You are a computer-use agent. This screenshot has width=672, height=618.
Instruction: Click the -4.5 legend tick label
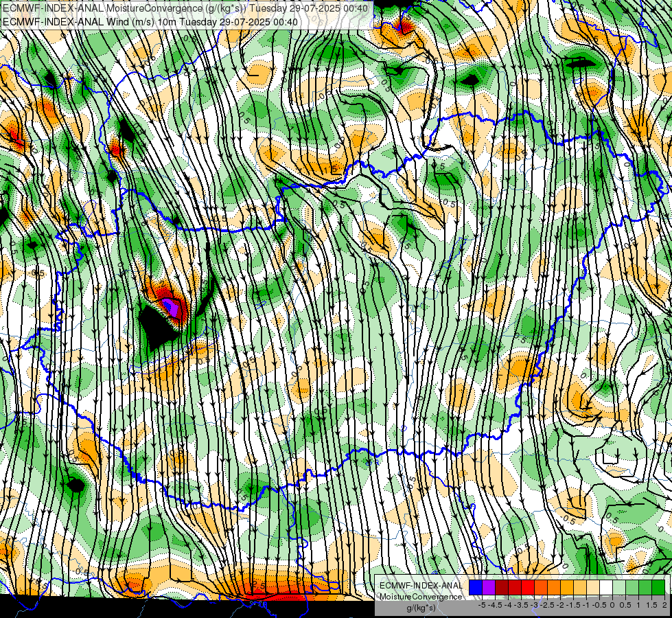click(x=495, y=605)
